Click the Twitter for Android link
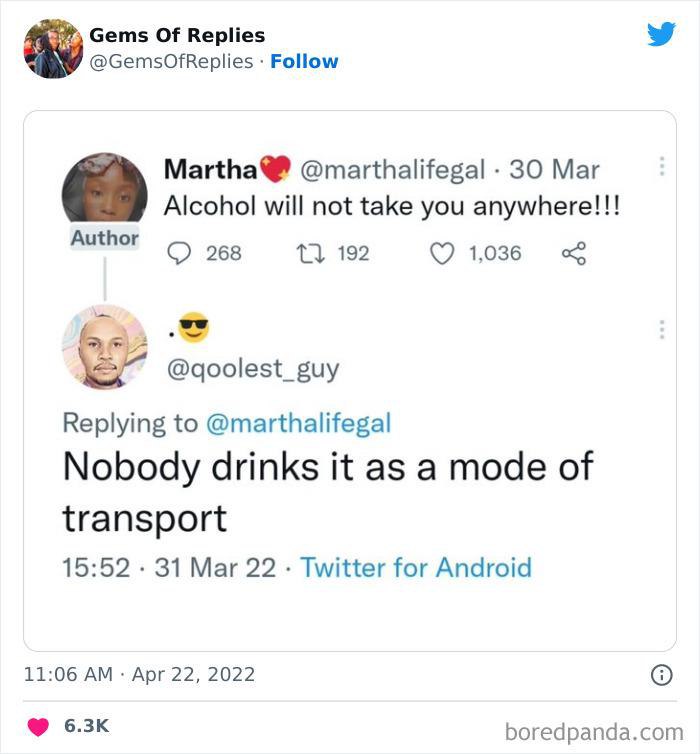This screenshot has height=754, width=700. tap(416, 568)
